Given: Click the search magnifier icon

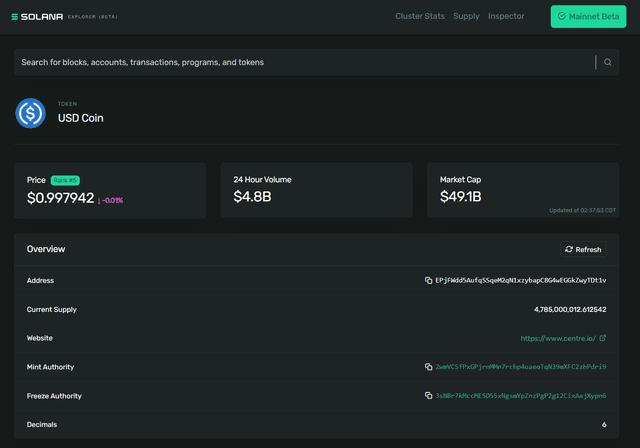Looking at the screenshot, I should [607, 62].
